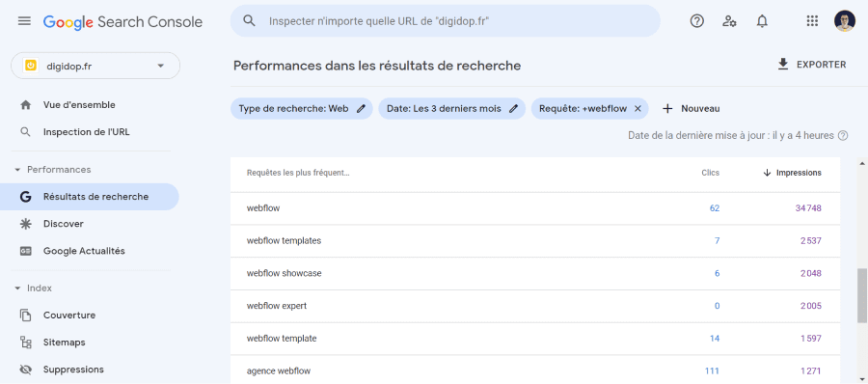Click the Couverture pages icon
Screen dimensions: 868x384
[x=25, y=315]
